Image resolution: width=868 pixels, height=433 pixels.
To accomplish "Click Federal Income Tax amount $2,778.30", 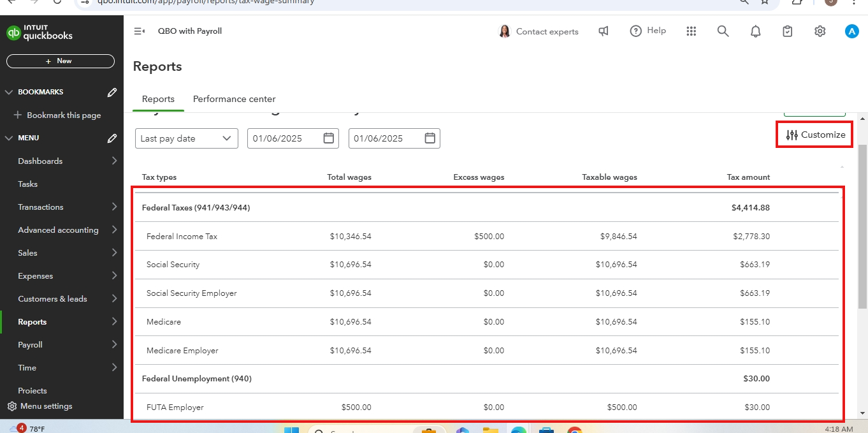I will tap(751, 237).
